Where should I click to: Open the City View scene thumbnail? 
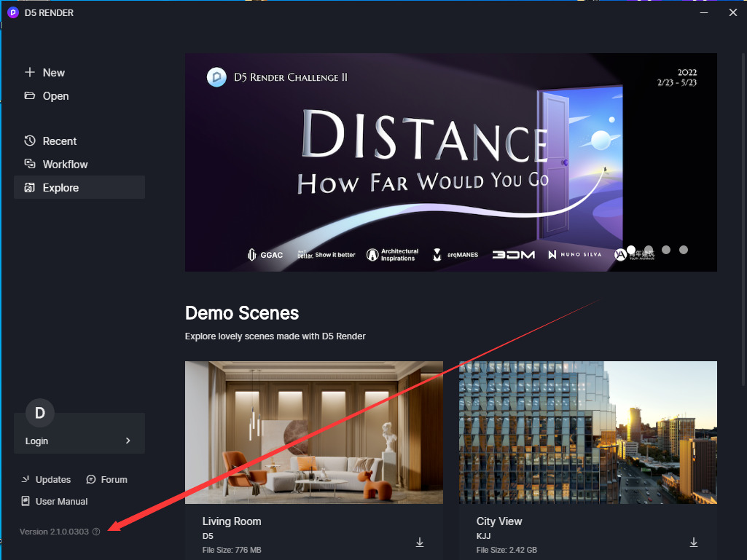[588, 433]
